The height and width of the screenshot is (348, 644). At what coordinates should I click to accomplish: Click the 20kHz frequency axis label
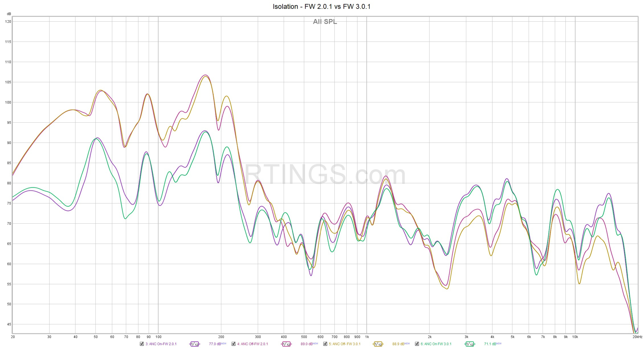637,337
